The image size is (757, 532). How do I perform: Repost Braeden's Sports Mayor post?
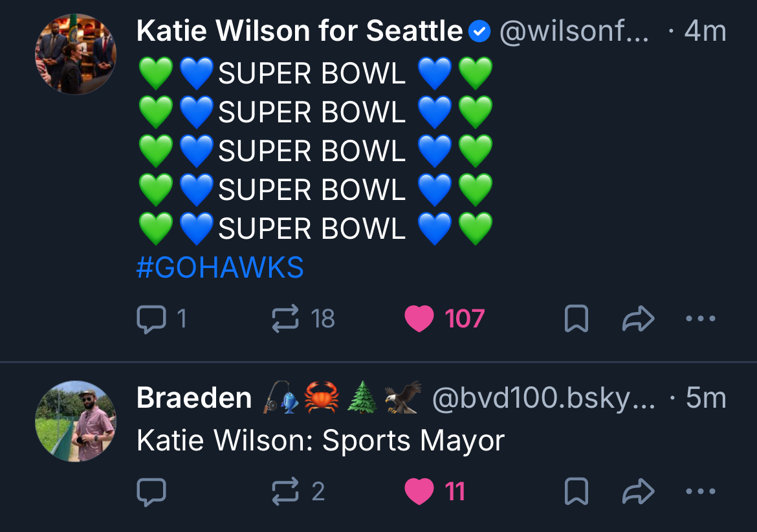285,492
